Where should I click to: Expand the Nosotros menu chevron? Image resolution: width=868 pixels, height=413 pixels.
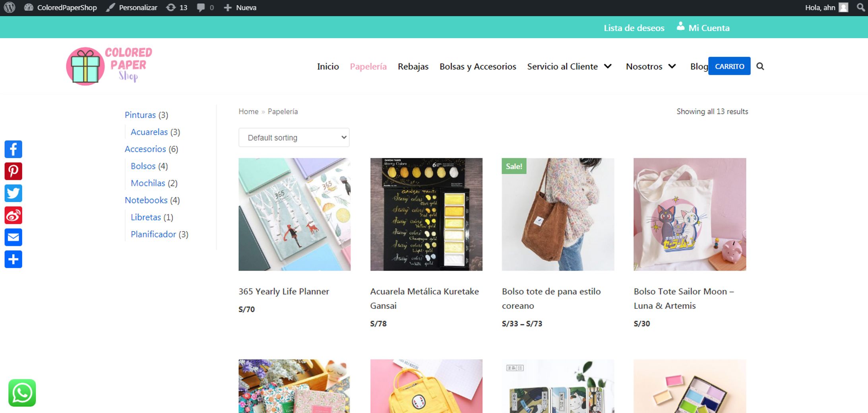point(672,66)
